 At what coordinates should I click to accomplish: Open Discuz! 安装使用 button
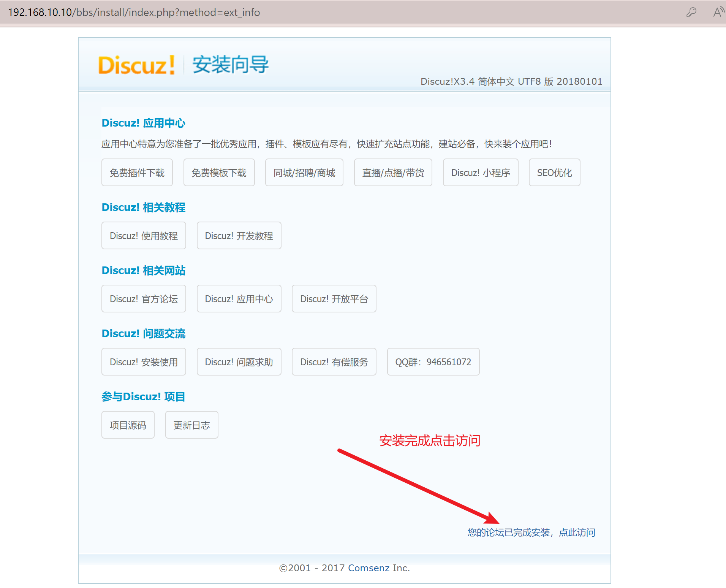144,362
